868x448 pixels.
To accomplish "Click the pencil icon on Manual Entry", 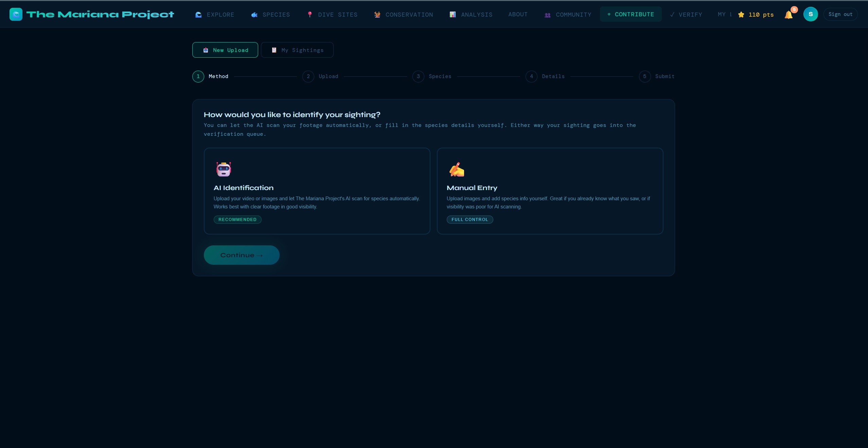I will click(x=456, y=169).
